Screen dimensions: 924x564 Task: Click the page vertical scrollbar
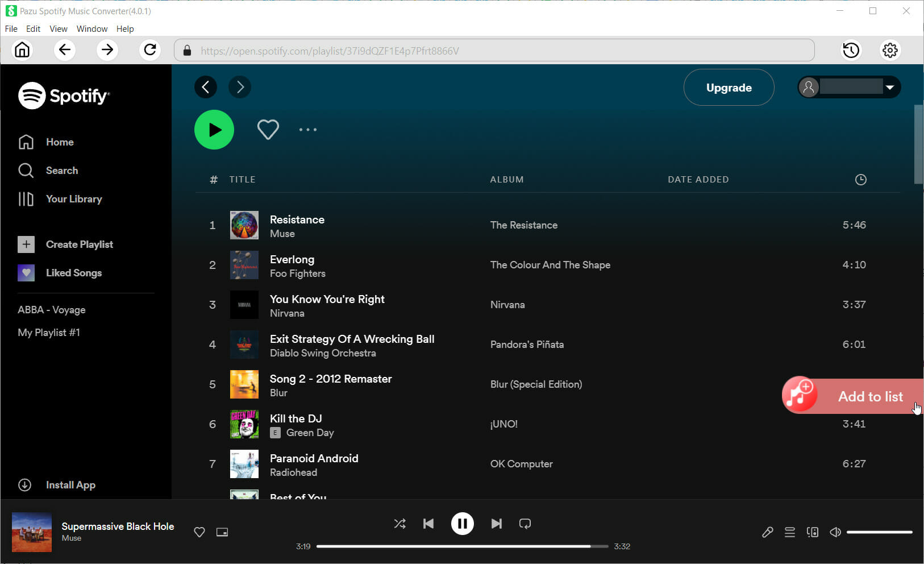pos(918,144)
